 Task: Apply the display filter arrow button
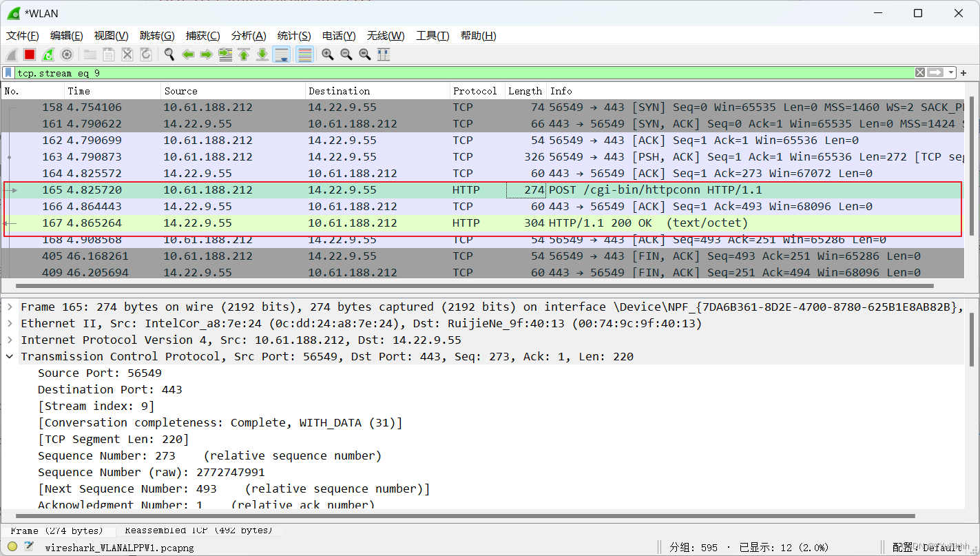click(x=936, y=72)
